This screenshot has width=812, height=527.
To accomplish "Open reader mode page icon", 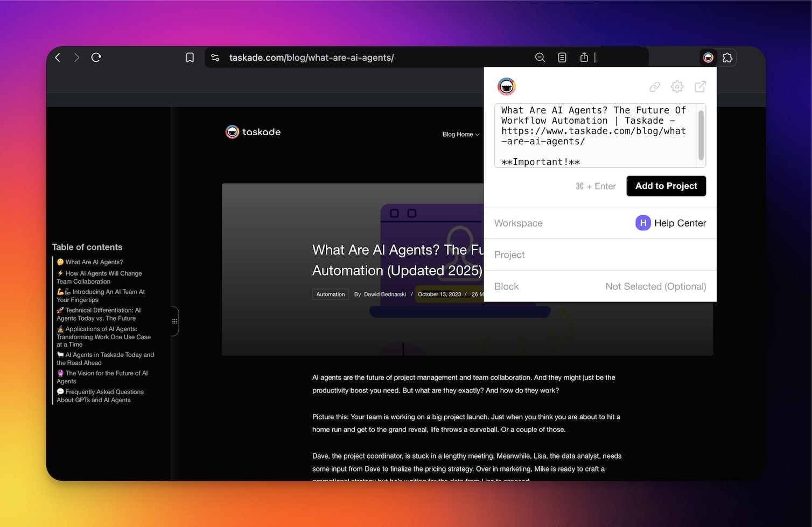I will (562, 58).
